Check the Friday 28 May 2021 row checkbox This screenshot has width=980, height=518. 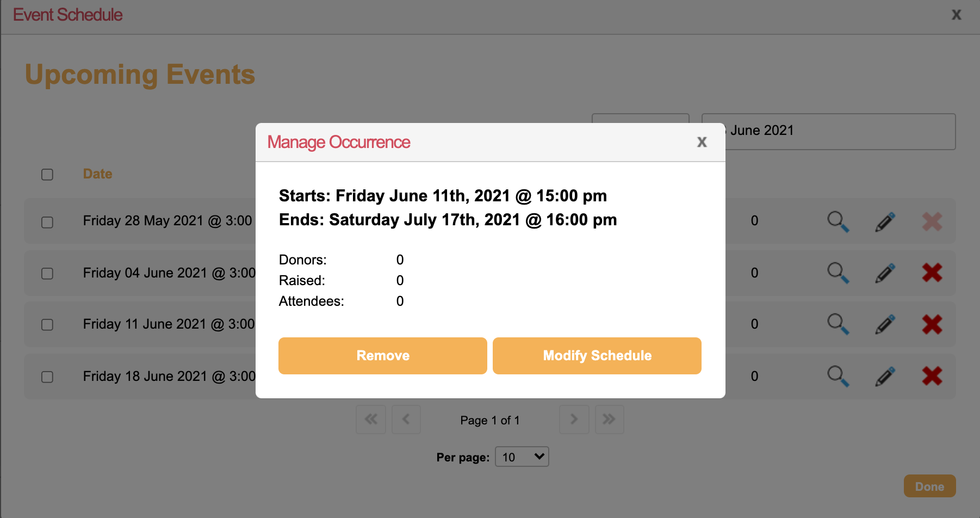click(47, 223)
